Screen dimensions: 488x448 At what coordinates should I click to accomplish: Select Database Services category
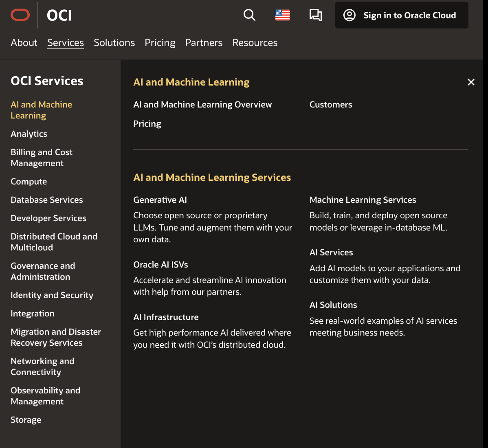coord(47,200)
